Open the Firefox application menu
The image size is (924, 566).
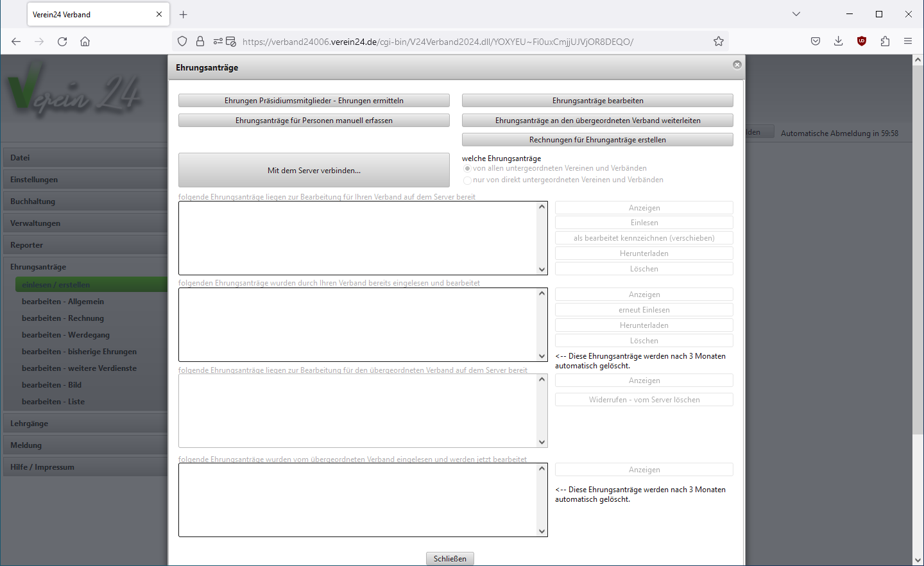click(x=908, y=42)
